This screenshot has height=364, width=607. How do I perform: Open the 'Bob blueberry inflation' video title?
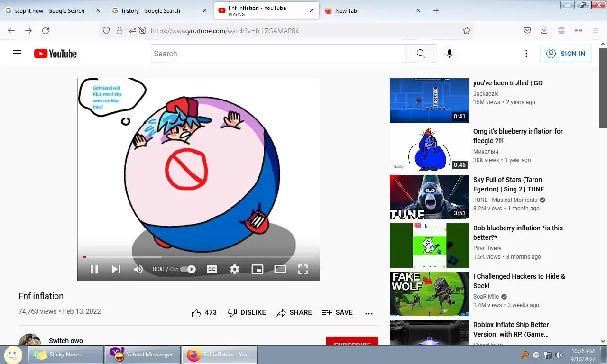pos(518,233)
